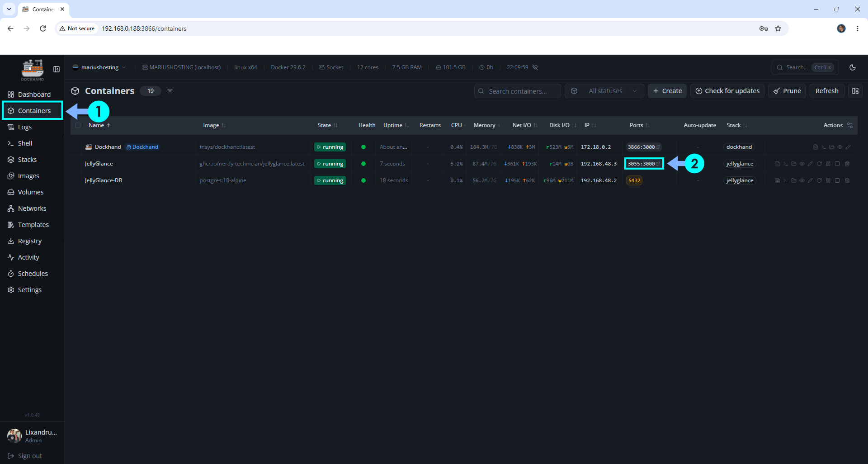Stop the JellyGlance-DB container
Viewport: 868px width, 464px height.
(x=837, y=180)
